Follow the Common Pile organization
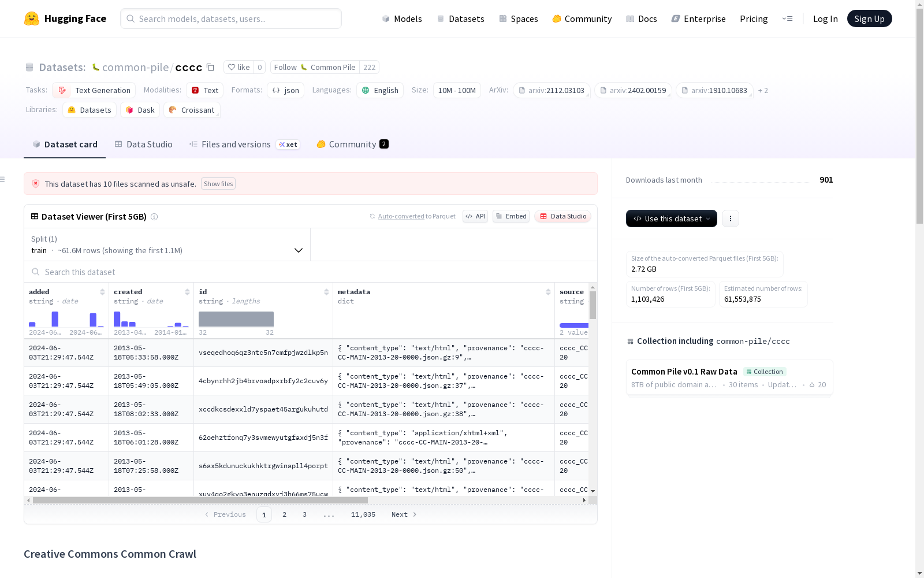Screen dimensions: 924x578 click(315, 68)
